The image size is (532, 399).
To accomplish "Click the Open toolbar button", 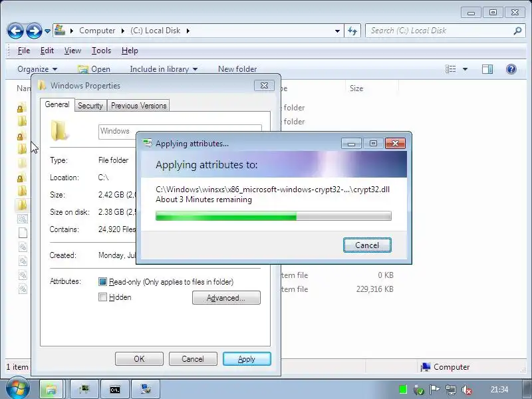I will [x=94, y=69].
